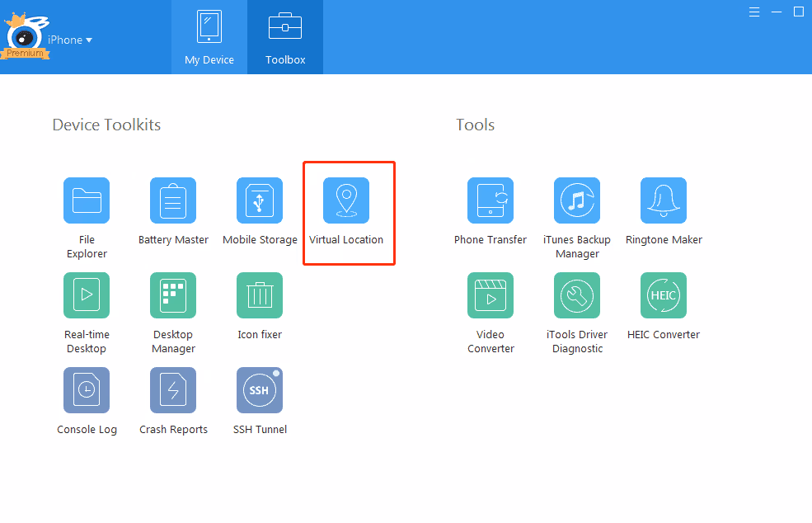The width and height of the screenshot is (812, 523).
Task: Open the hamburger menu in title bar
Action: (754, 12)
